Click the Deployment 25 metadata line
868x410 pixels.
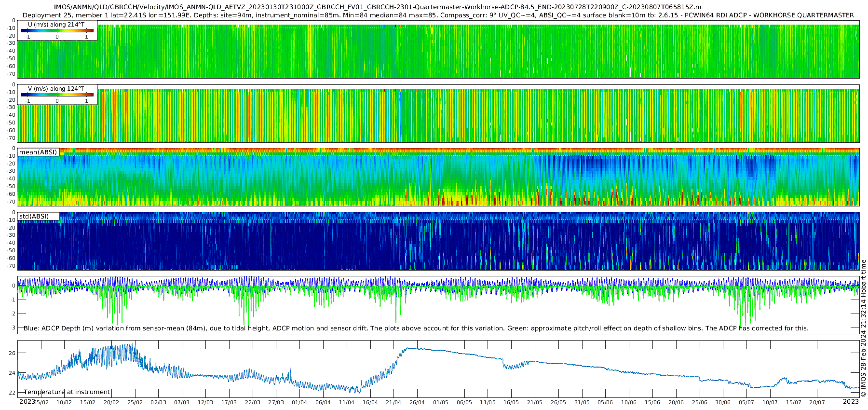click(438, 15)
